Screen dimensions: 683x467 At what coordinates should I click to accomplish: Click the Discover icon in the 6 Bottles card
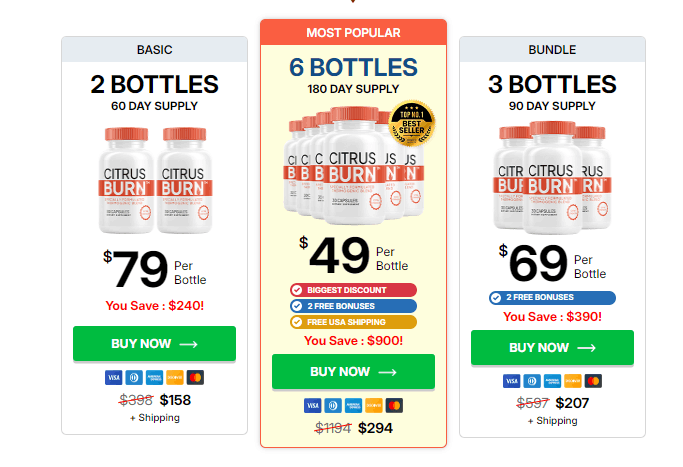[374, 405]
